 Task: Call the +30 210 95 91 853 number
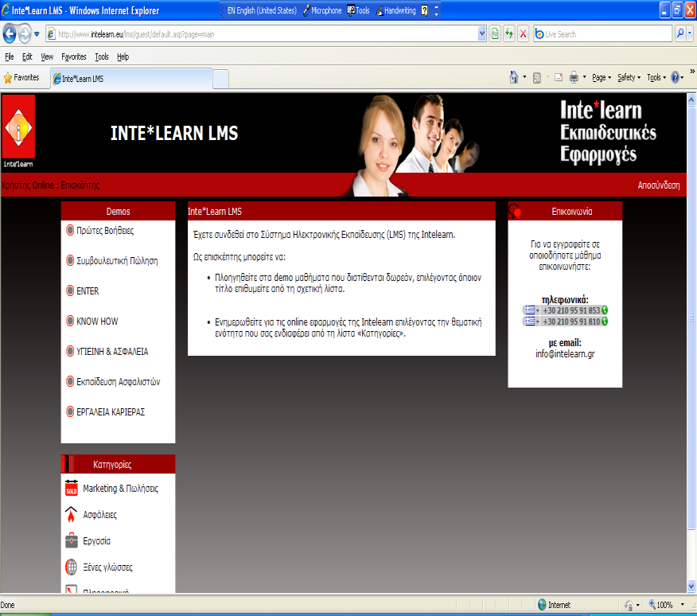point(571,310)
